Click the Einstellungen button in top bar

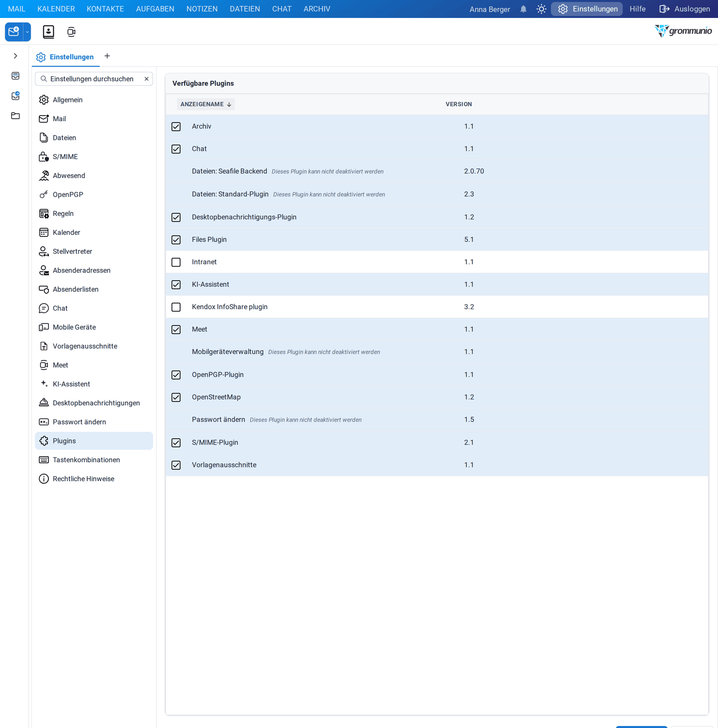click(x=587, y=9)
